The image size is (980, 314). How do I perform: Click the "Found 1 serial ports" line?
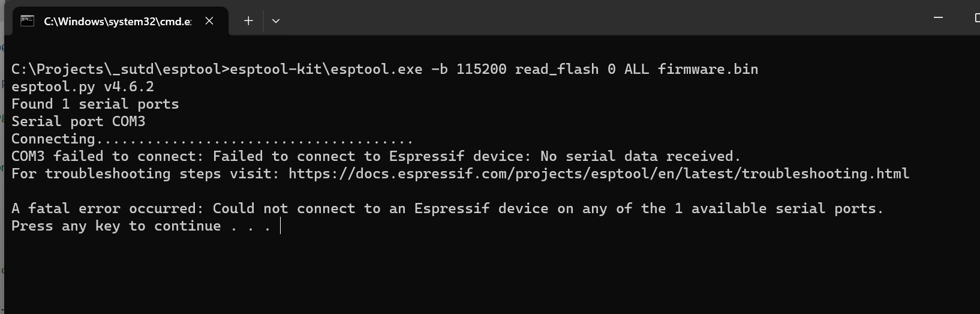point(95,104)
